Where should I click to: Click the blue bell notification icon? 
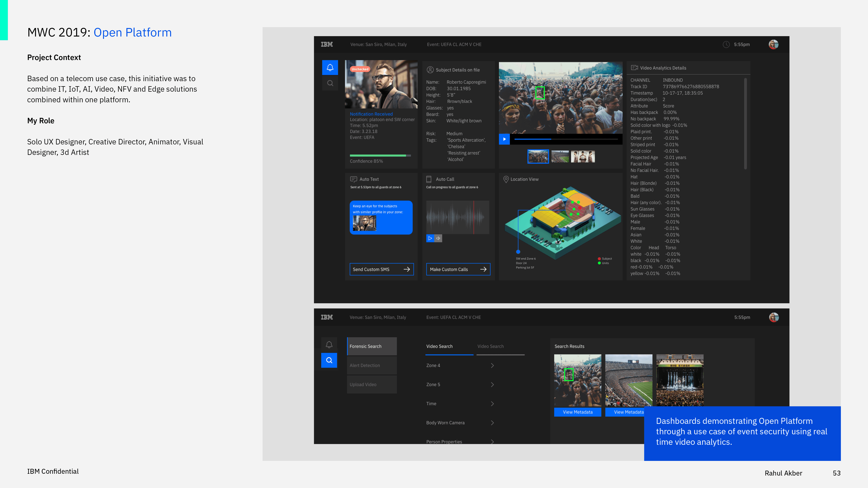tap(330, 68)
